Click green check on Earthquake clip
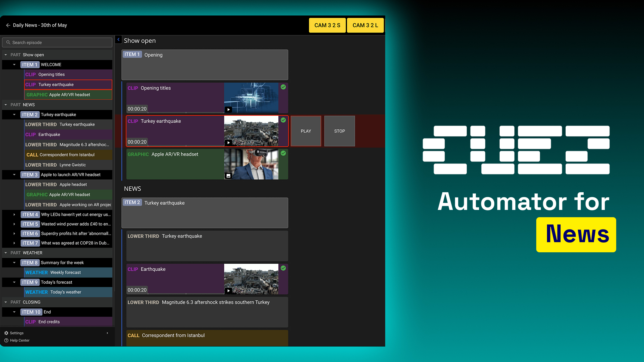This screenshot has height=362, width=644. pos(283,268)
